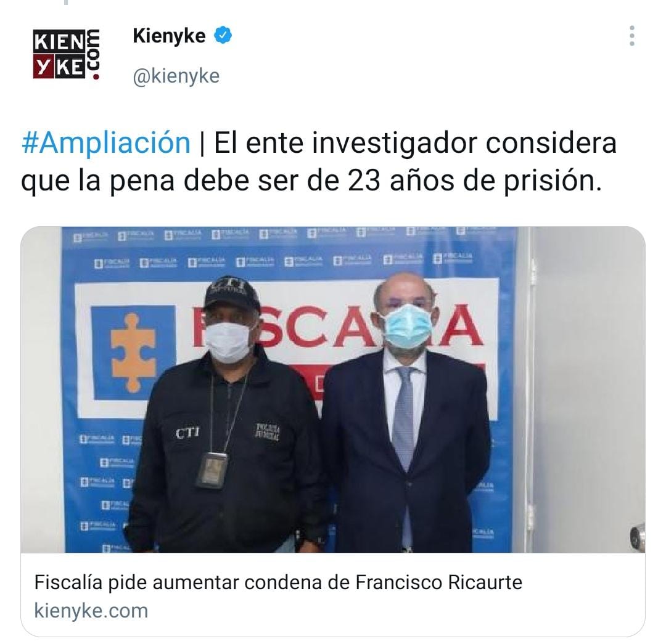Click the blue verified badge next to Kienyke

click(223, 35)
